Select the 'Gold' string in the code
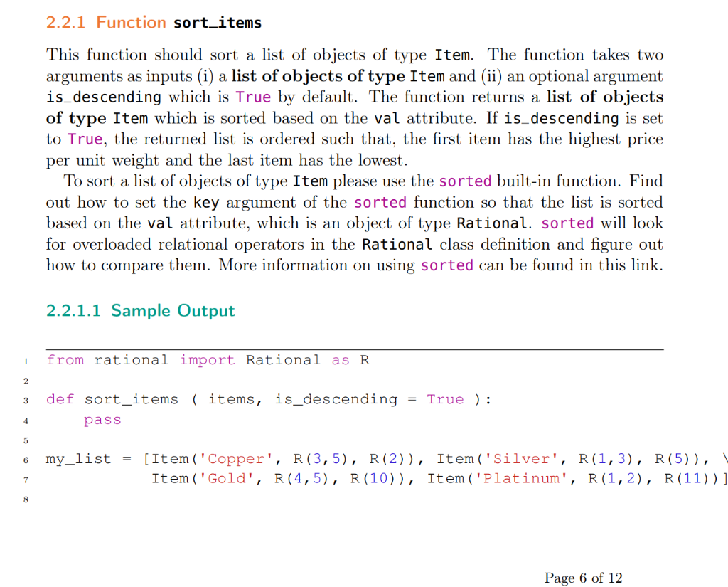This screenshot has height=587, width=728. (227, 479)
